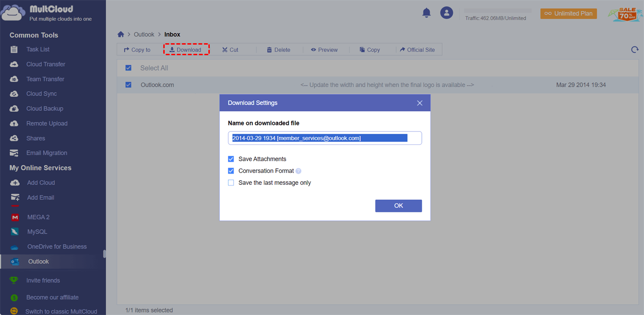Click the Shares cloud icon
This screenshot has height=315, width=644.
tap(14, 138)
